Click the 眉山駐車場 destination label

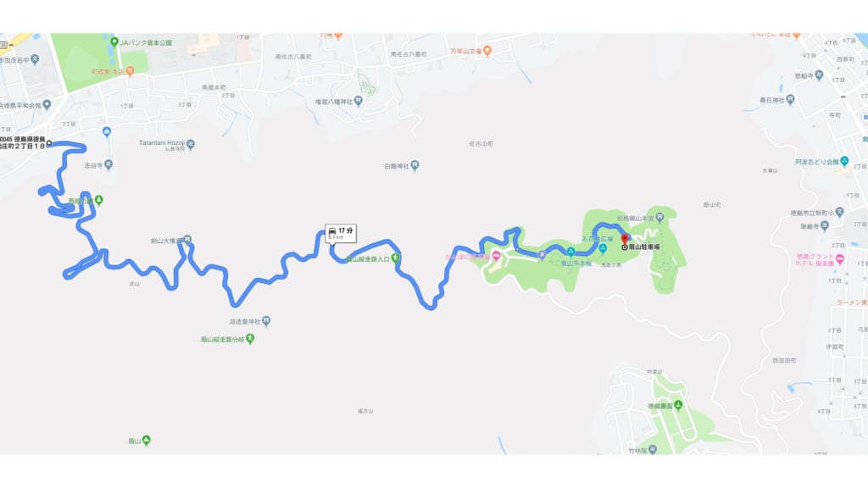[x=644, y=247]
